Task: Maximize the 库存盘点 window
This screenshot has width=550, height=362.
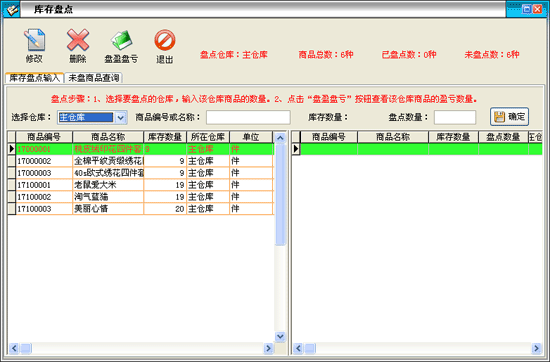Action: click(526, 9)
